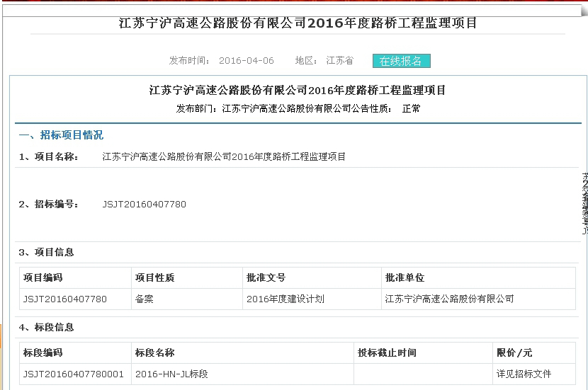Image resolution: width=588 pixels, height=390 pixels.
Task: Select the project name value next to 项目名称
Action: [x=224, y=156]
